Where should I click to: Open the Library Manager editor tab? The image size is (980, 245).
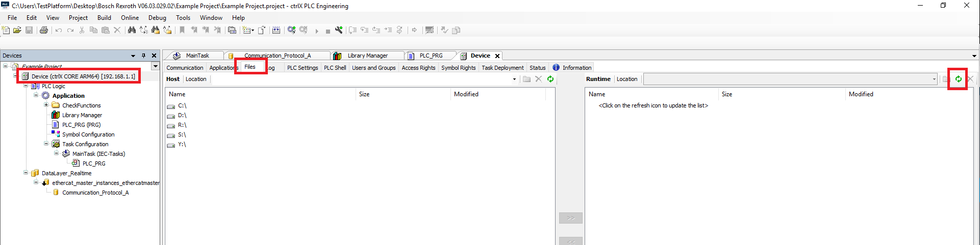click(367, 56)
